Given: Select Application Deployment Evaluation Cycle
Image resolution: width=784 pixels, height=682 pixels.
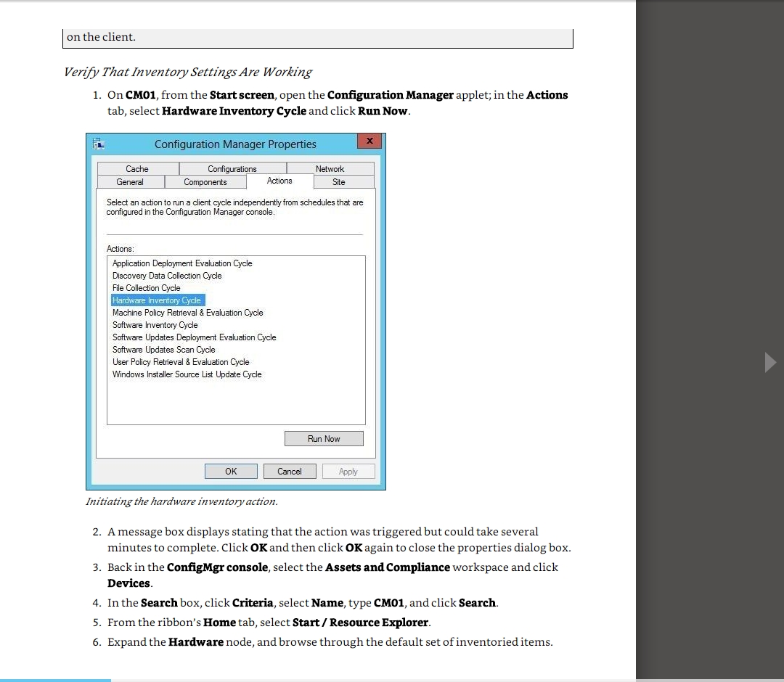Looking at the screenshot, I should pos(182,263).
